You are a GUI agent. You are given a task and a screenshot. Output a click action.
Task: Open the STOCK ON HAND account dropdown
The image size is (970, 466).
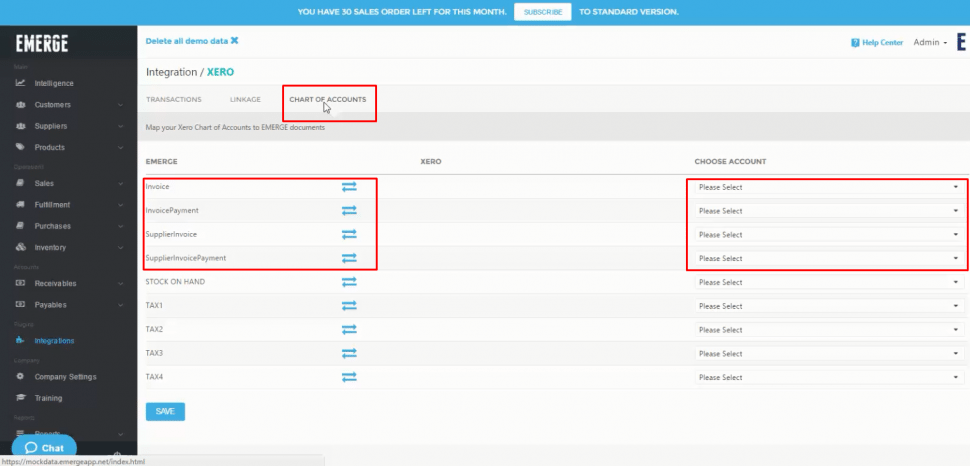829,282
